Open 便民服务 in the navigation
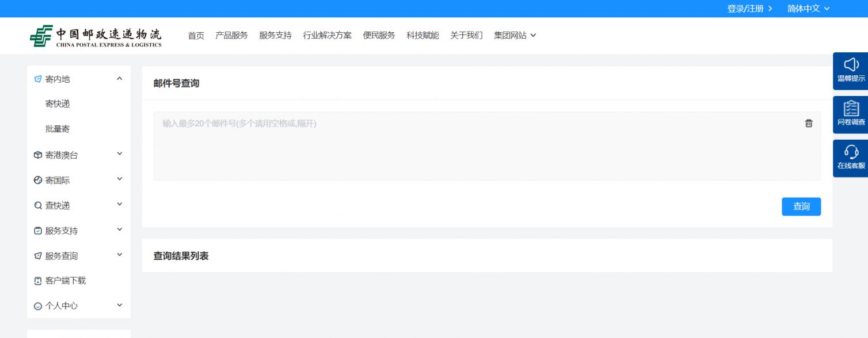 point(379,36)
